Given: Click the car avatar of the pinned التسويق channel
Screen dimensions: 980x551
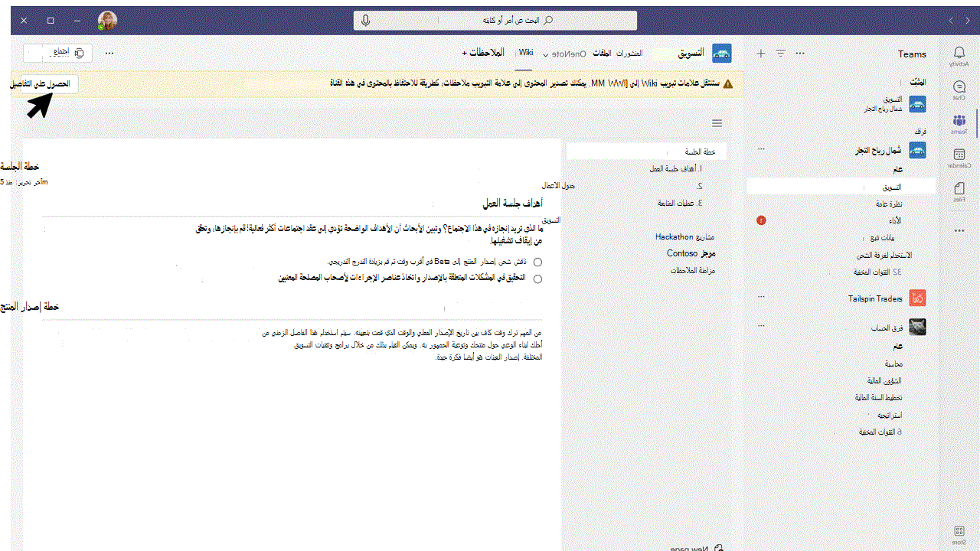Looking at the screenshot, I should [x=917, y=104].
